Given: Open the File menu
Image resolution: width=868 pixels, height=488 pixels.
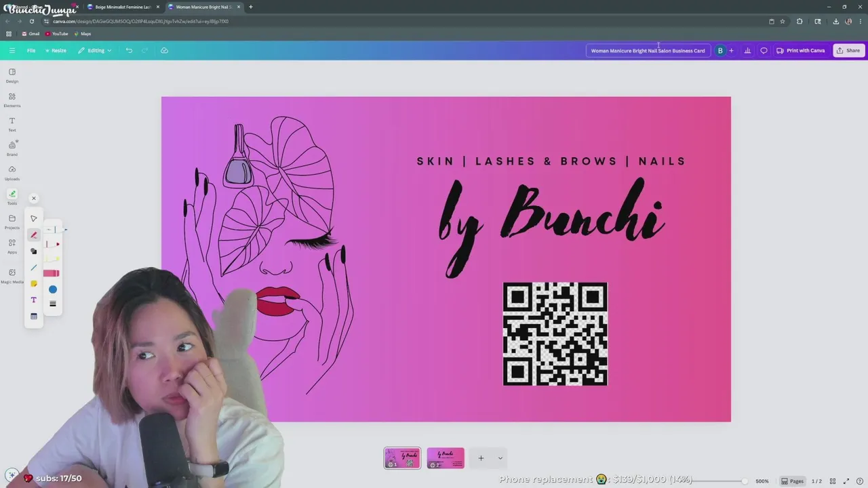Looking at the screenshot, I should [31, 50].
